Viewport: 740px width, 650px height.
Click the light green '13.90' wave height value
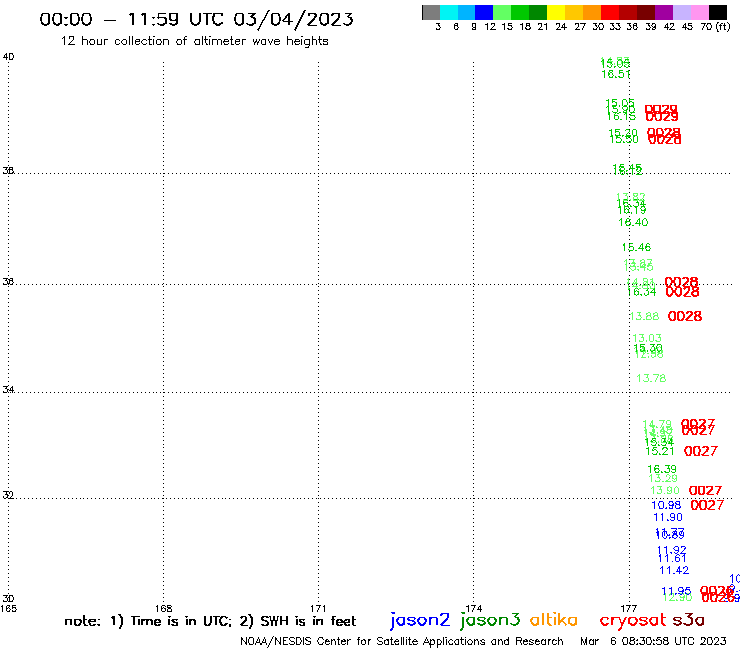[x=665, y=490]
